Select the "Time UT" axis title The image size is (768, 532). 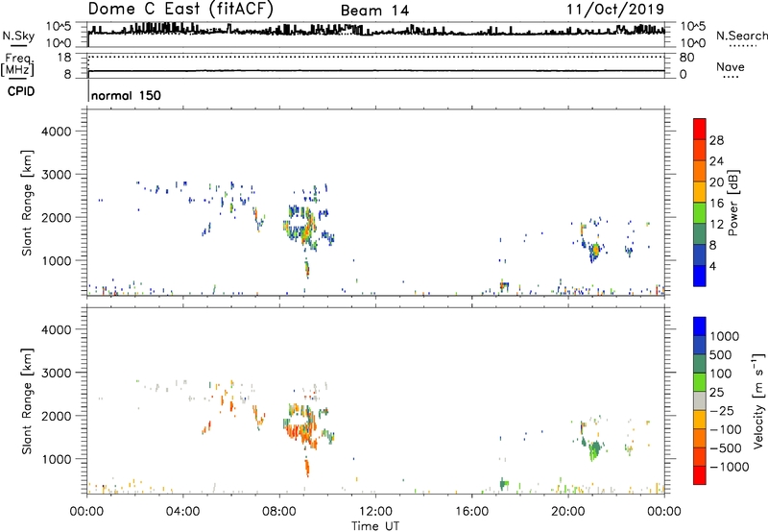coord(375,526)
